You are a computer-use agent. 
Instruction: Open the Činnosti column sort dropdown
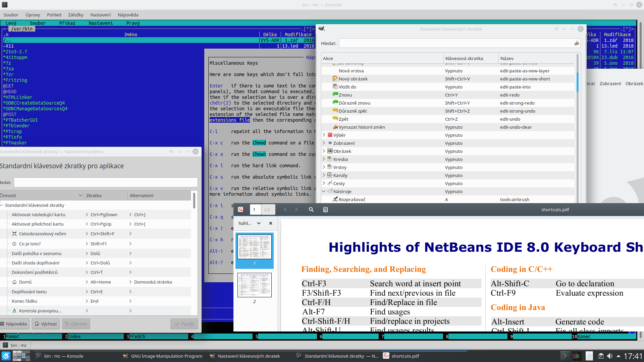80,195
